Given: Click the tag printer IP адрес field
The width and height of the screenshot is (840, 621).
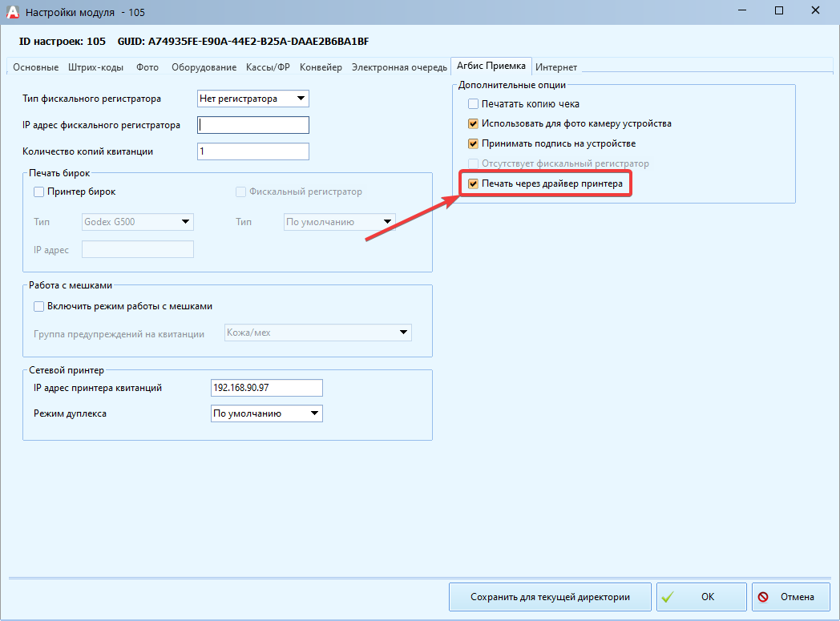Looking at the screenshot, I should pos(138,249).
